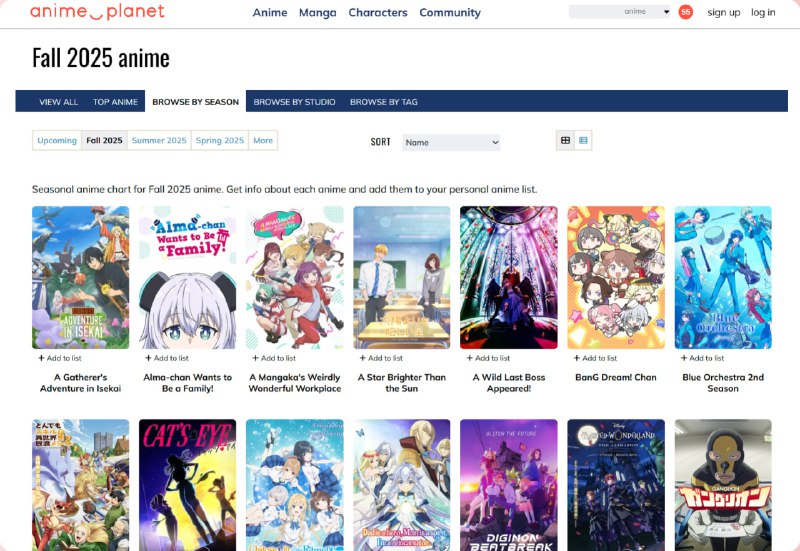Open A Gatherer's Adventure in Isekai title link

pos(81,383)
